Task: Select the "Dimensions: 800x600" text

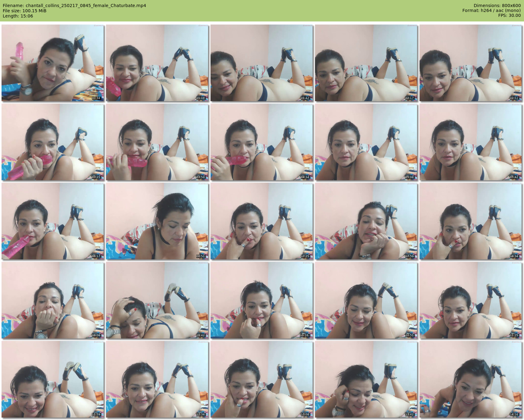Action: pyautogui.click(x=497, y=6)
